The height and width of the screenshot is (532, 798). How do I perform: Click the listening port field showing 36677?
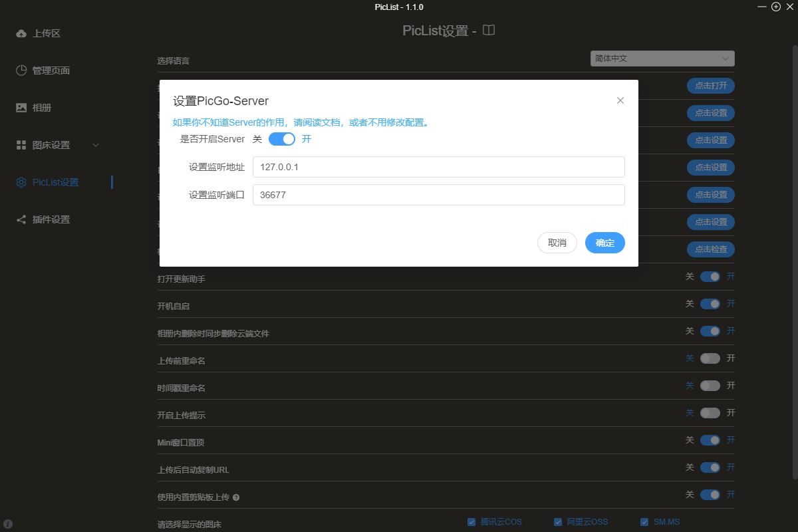click(x=439, y=195)
